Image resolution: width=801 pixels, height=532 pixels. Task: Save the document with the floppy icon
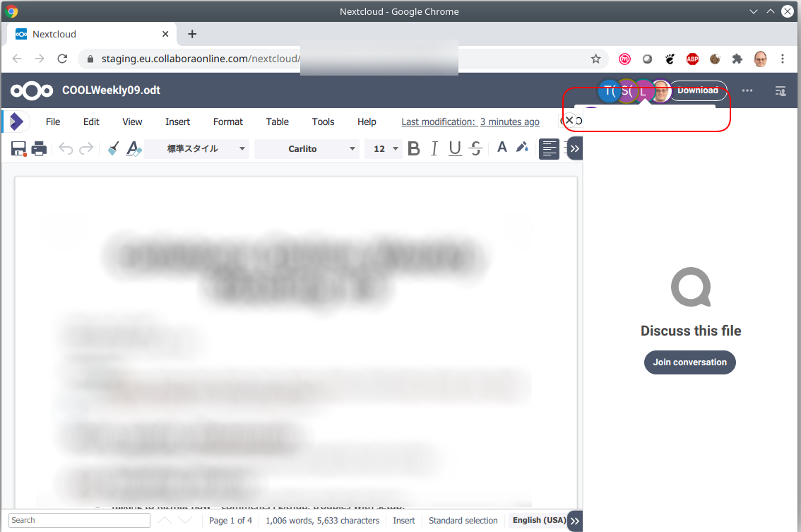(x=18, y=148)
